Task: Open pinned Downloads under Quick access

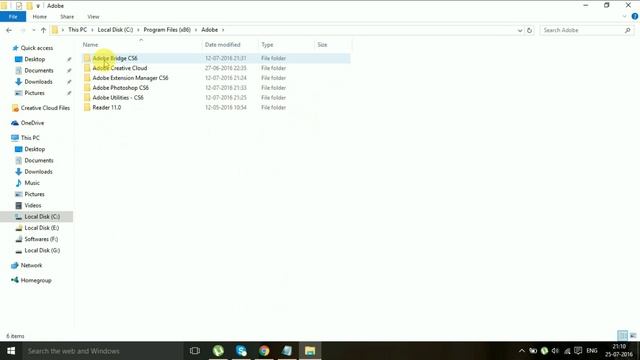Action: coord(38,82)
